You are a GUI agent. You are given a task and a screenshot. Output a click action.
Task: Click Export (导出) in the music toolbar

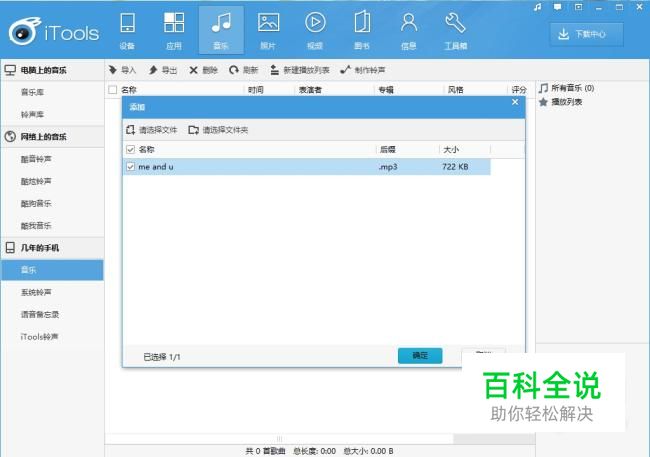[163, 70]
